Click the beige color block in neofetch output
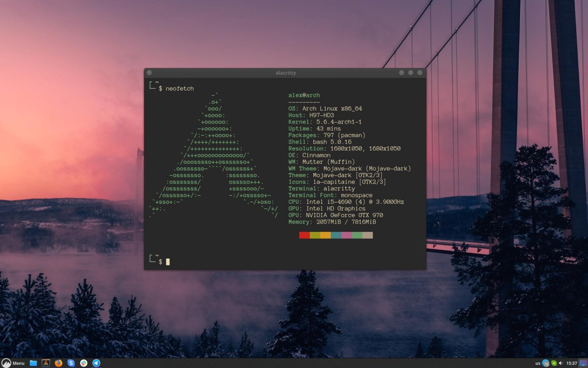588x368 pixels. pos(367,235)
